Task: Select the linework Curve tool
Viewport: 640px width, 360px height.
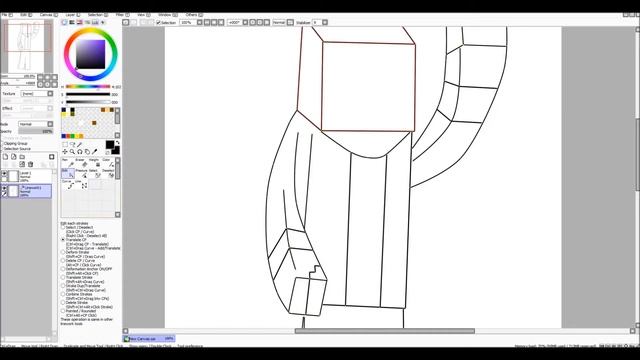Action: pos(68,184)
